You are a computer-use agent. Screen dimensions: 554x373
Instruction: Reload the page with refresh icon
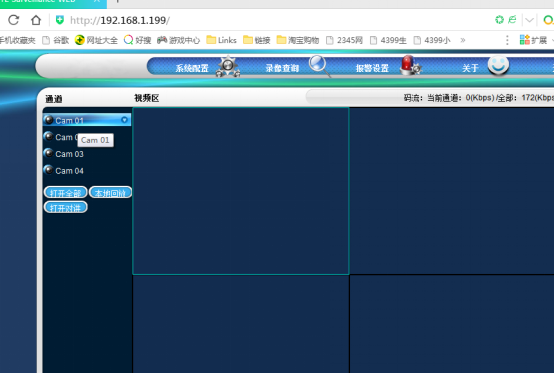[x=13, y=20]
